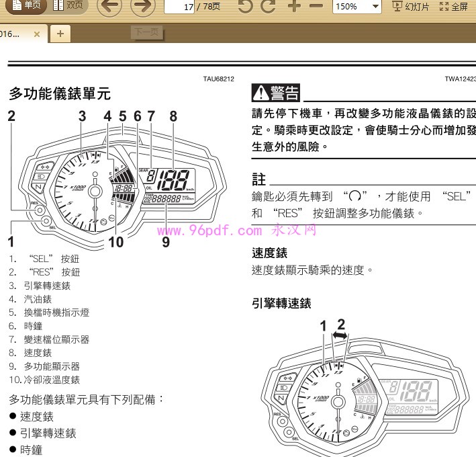Enter fullscreen mode (全屏)
Image resolution: width=476 pixels, height=457 pixels.
click(453, 6)
